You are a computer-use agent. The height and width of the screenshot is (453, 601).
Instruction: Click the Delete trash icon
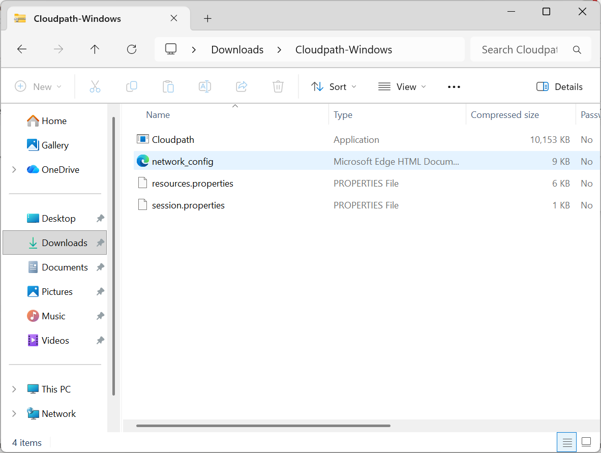(x=278, y=87)
